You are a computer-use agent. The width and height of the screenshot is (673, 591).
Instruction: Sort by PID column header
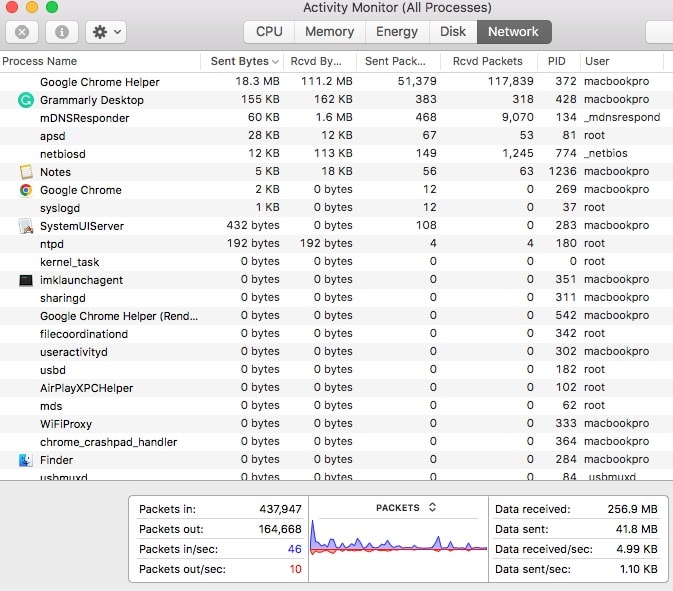[558, 61]
